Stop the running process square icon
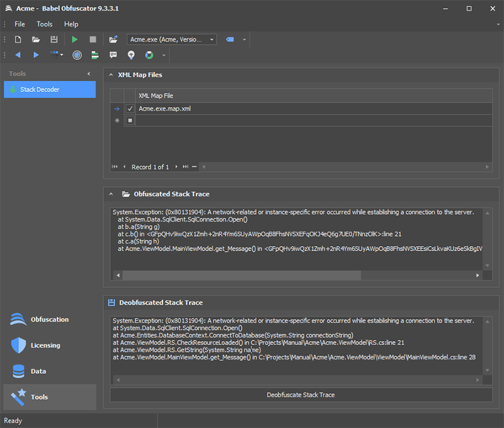Image resolution: width=504 pixels, height=428 pixels. pyautogui.click(x=93, y=40)
